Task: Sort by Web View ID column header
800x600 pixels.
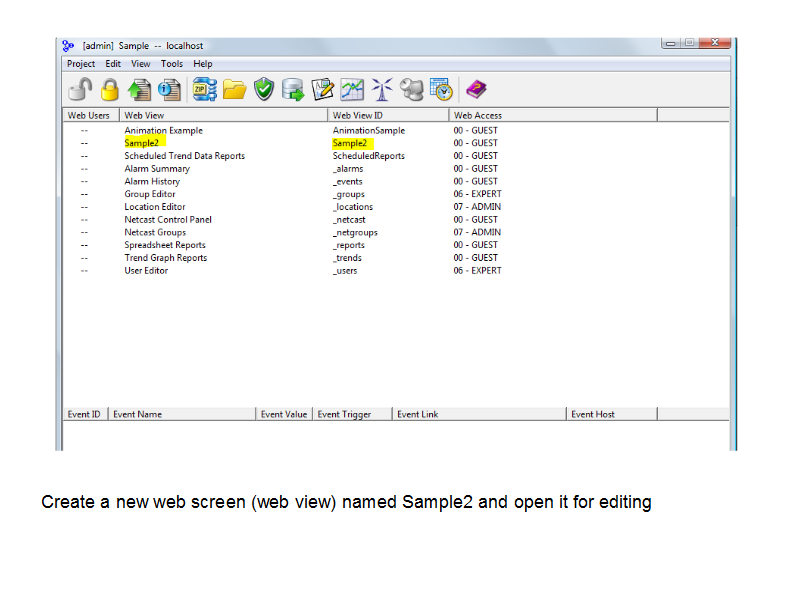Action: [388, 115]
